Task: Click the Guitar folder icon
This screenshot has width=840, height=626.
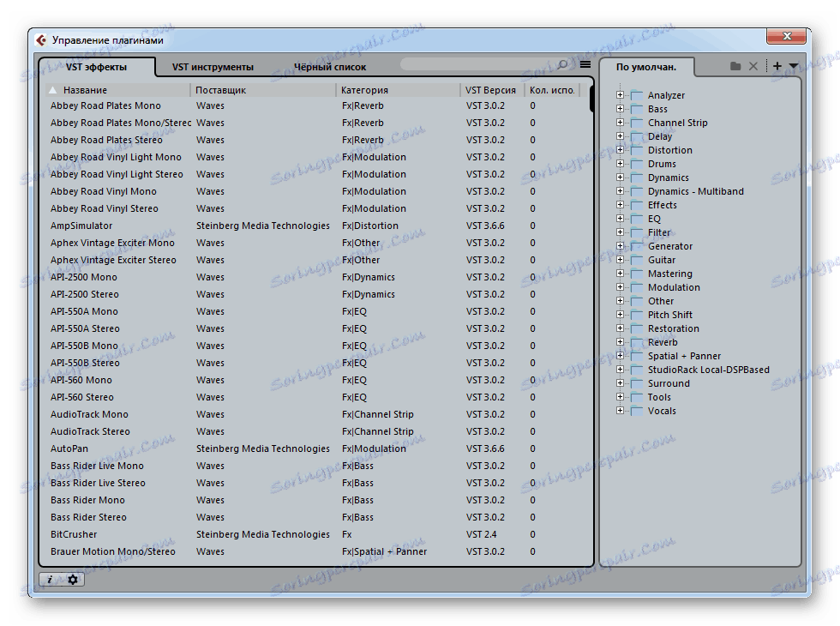Action: pos(636,260)
